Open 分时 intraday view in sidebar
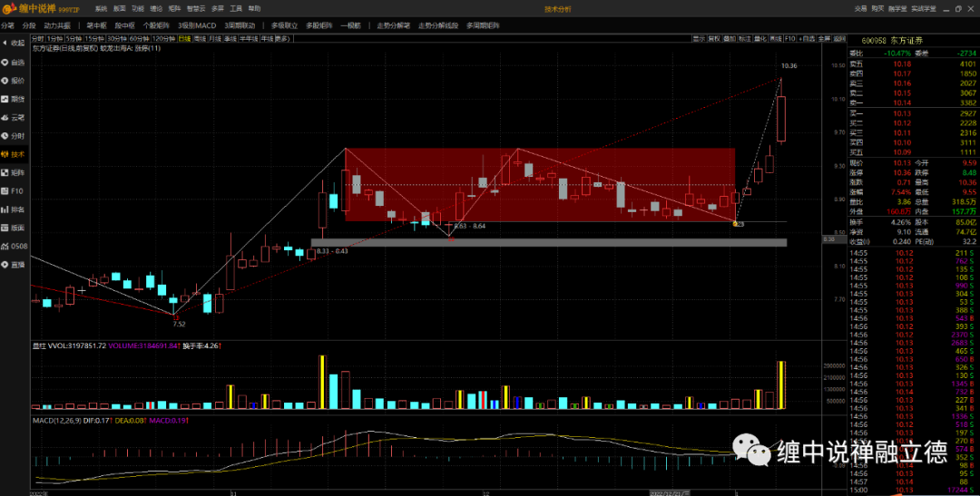This screenshot has width=980, height=496. click(x=14, y=135)
